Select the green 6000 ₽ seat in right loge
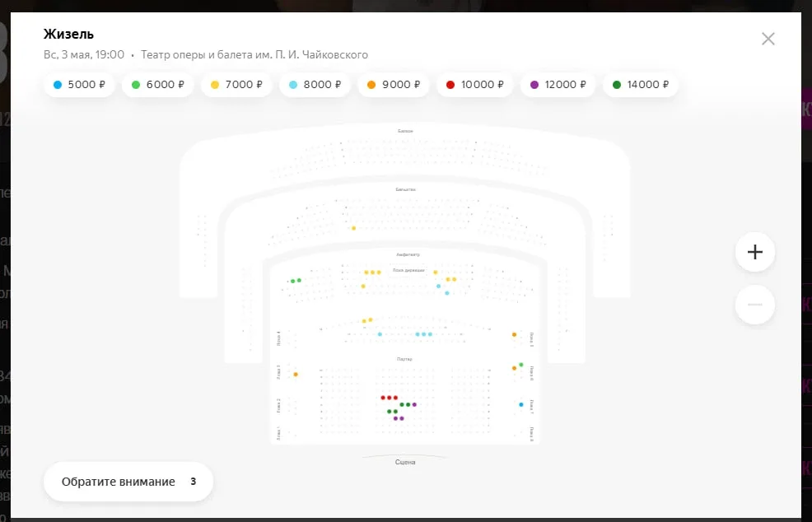This screenshot has height=522, width=812. pyautogui.click(x=521, y=365)
